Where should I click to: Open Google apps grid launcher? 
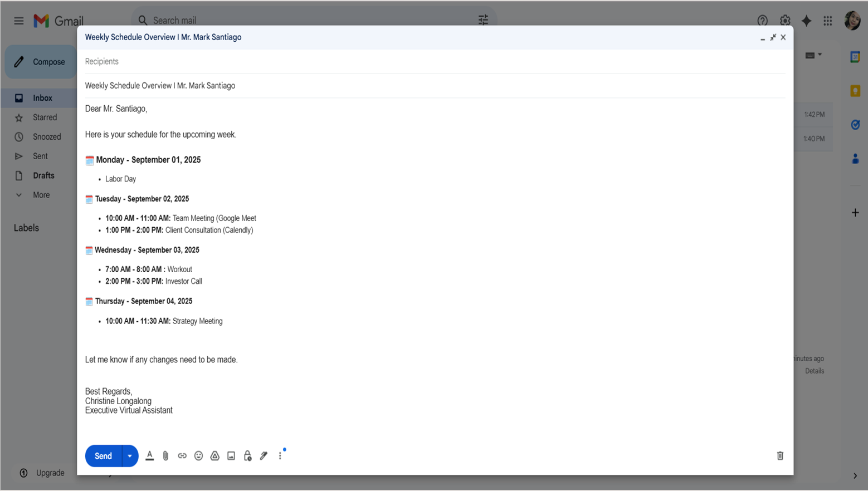click(x=828, y=21)
